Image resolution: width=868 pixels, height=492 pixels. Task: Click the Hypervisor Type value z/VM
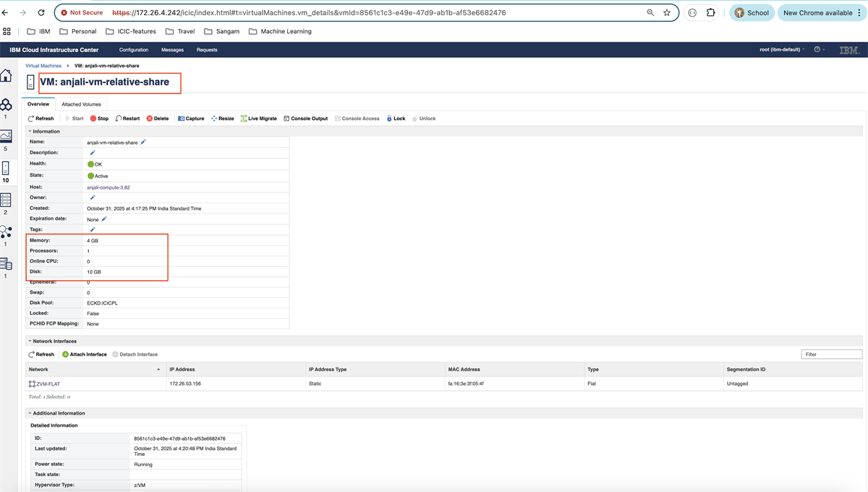click(140, 485)
